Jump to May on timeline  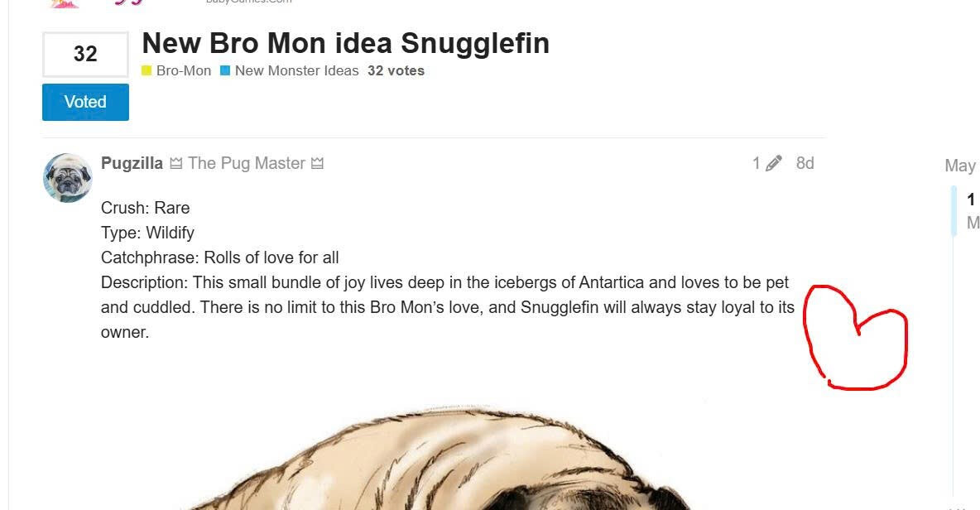click(x=961, y=166)
